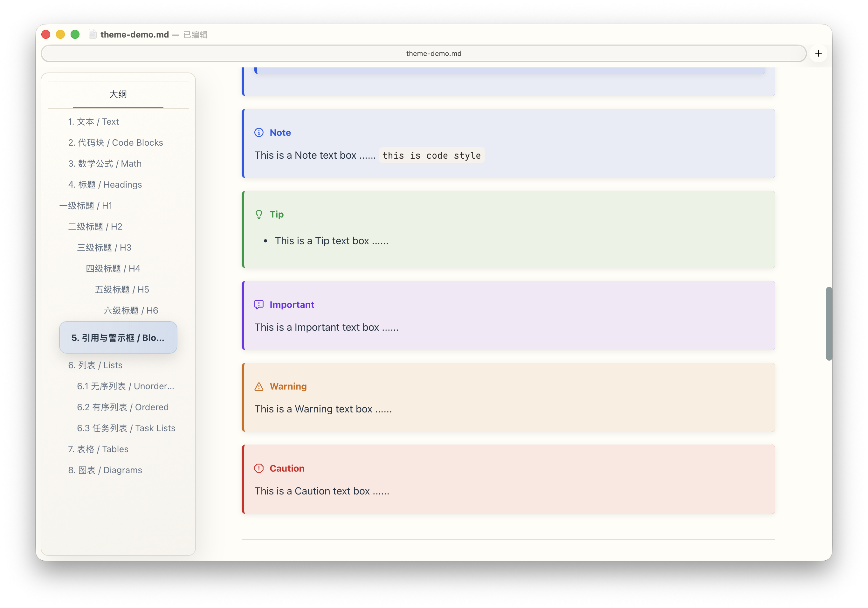Image resolution: width=868 pixels, height=608 pixels.
Task: Click the Tip lightbulb icon
Action: point(258,214)
